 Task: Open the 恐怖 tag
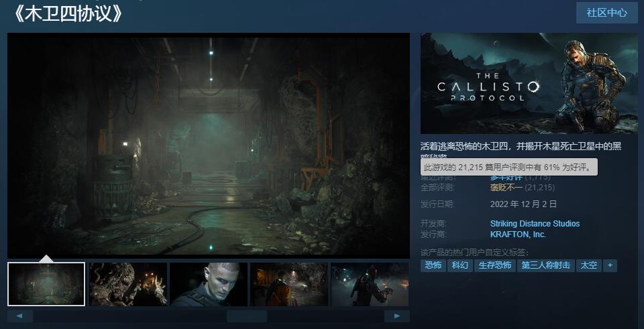coord(433,265)
